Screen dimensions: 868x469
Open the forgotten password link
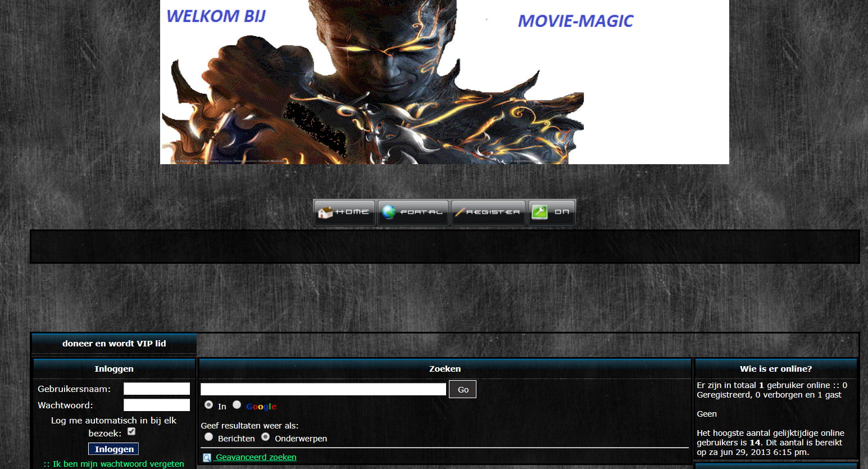point(114,464)
